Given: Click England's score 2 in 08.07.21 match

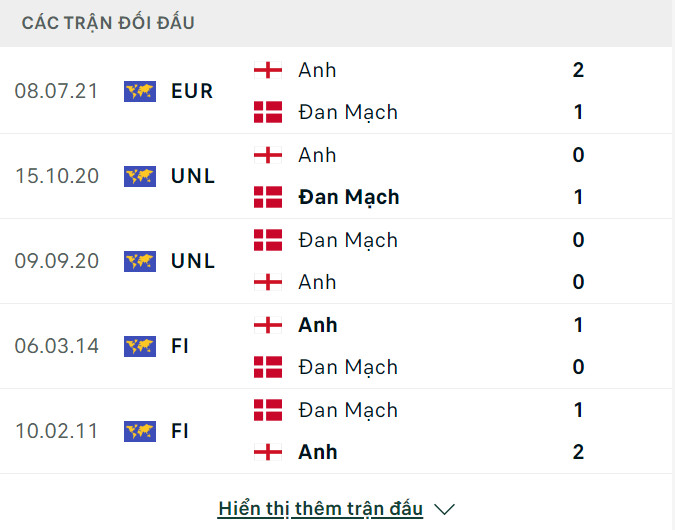Looking at the screenshot, I should (x=578, y=70).
